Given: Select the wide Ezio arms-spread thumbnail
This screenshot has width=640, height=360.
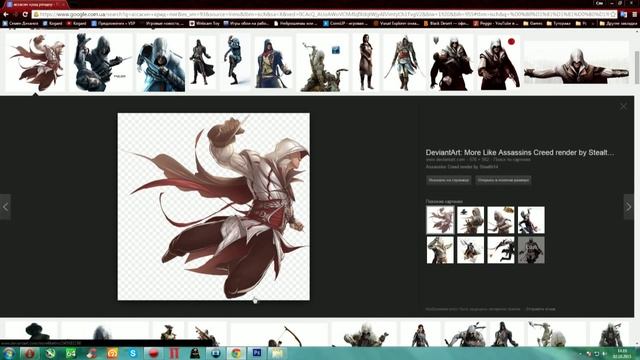Looking at the screenshot, I should [x=577, y=62].
